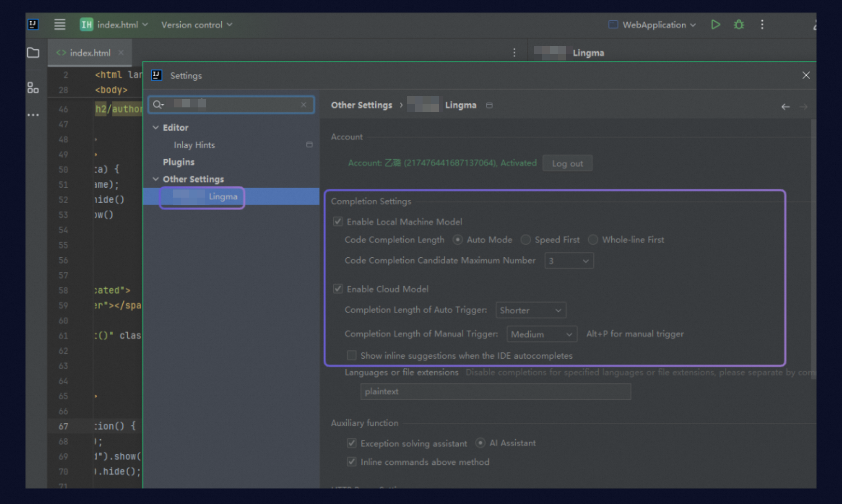The height and width of the screenshot is (504, 842).
Task: Open the main hamburger menu
Action: (60, 24)
